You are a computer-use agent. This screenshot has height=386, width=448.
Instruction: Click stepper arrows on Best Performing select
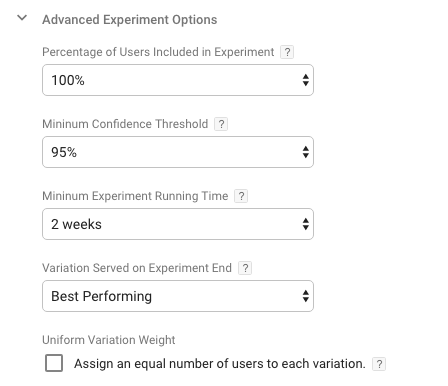(x=306, y=296)
